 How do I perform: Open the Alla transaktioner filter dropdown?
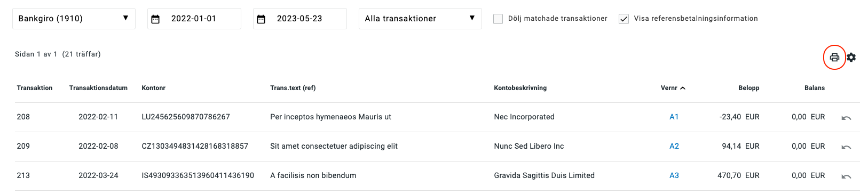point(420,19)
